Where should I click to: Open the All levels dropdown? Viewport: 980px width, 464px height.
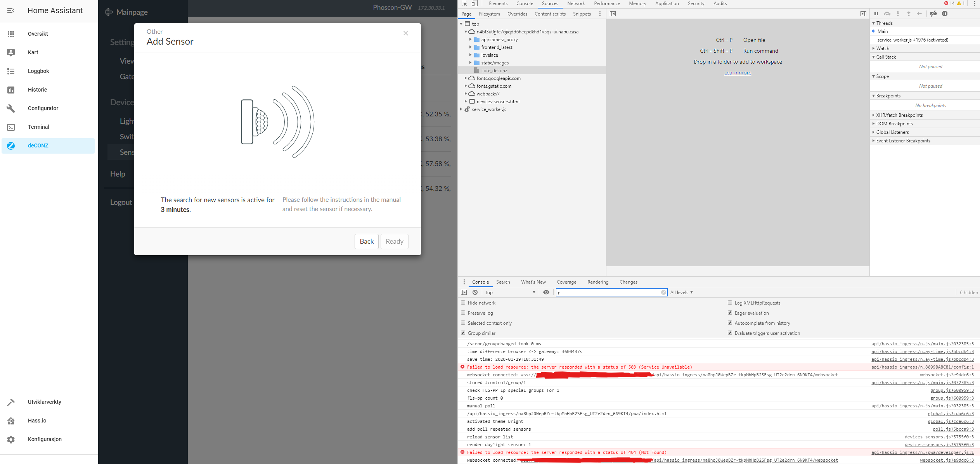[682, 292]
